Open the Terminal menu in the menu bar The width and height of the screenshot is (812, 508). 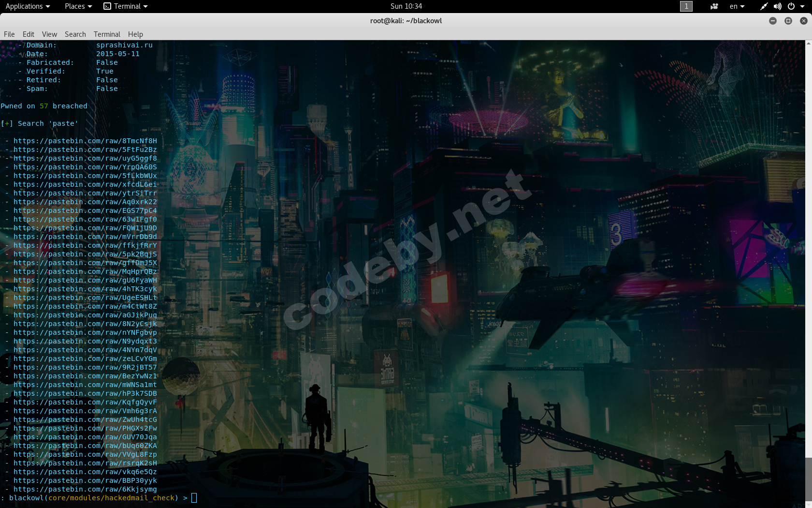[107, 34]
